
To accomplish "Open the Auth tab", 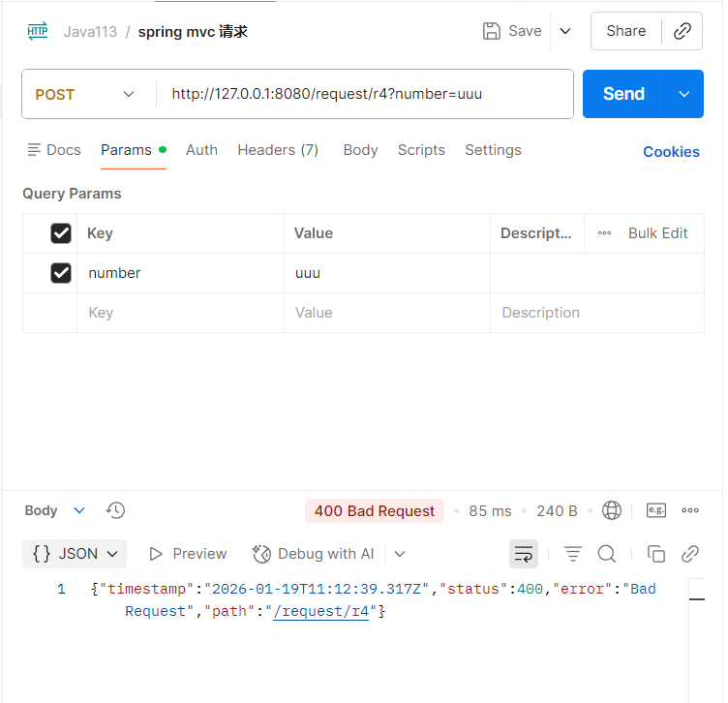I will (x=201, y=150).
